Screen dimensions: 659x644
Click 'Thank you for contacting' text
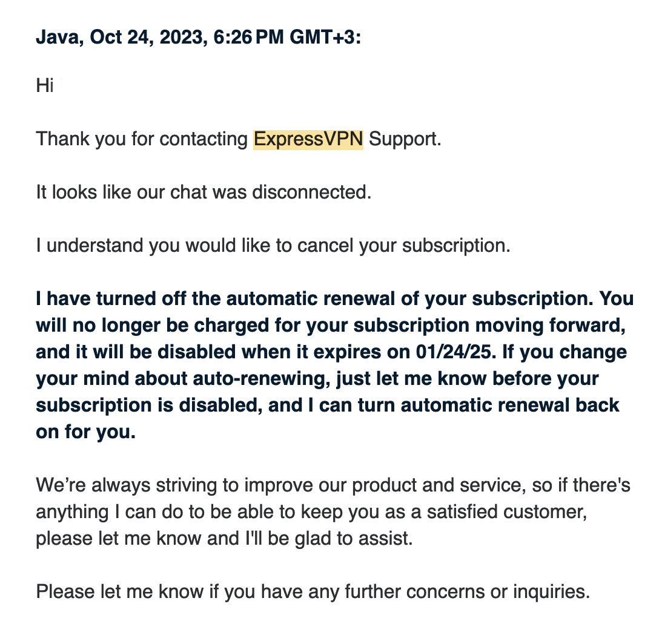(142, 139)
